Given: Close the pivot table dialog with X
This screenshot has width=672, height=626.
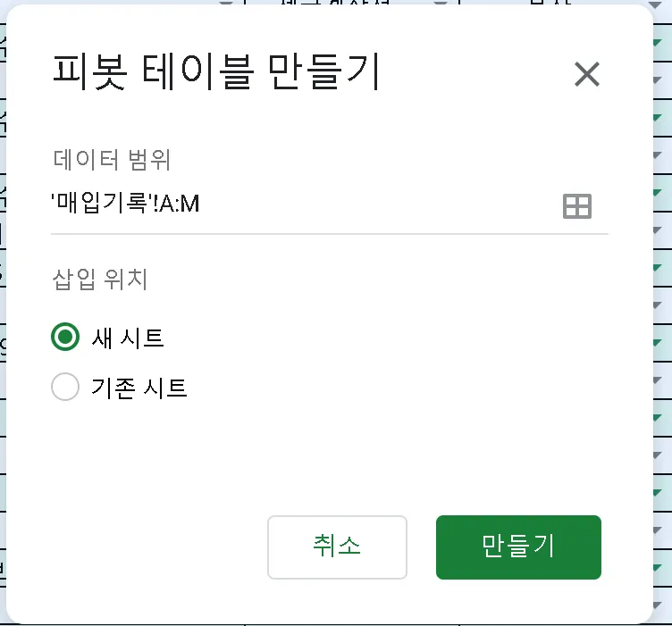Looking at the screenshot, I should click(586, 75).
